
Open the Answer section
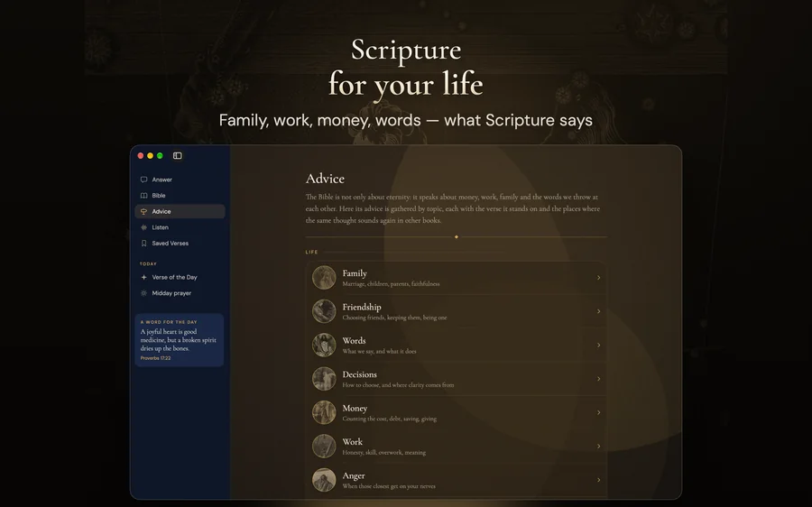click(x=180, y=180)
